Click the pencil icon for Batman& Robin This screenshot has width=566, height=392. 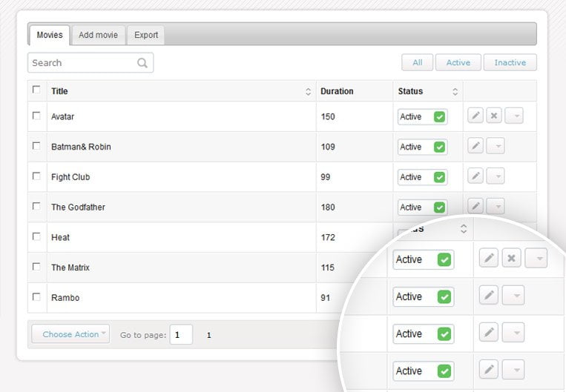tap(475, 146)
